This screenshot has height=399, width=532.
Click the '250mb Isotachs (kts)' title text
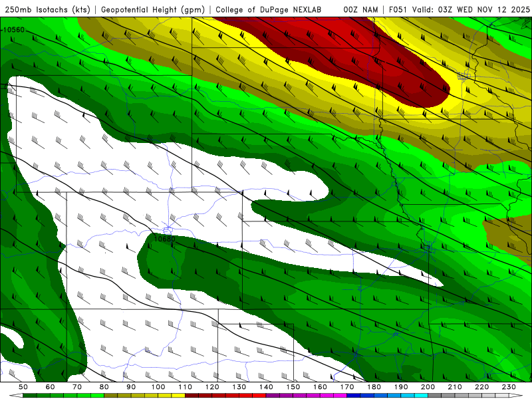pyautogui.click(x=48, y=9)
